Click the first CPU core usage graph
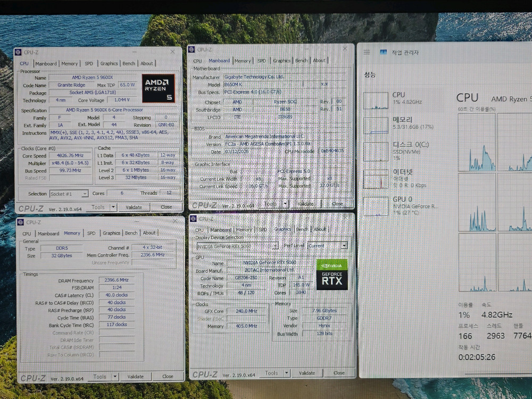Viewport: 532px width, 399px height. pos(477,143)
